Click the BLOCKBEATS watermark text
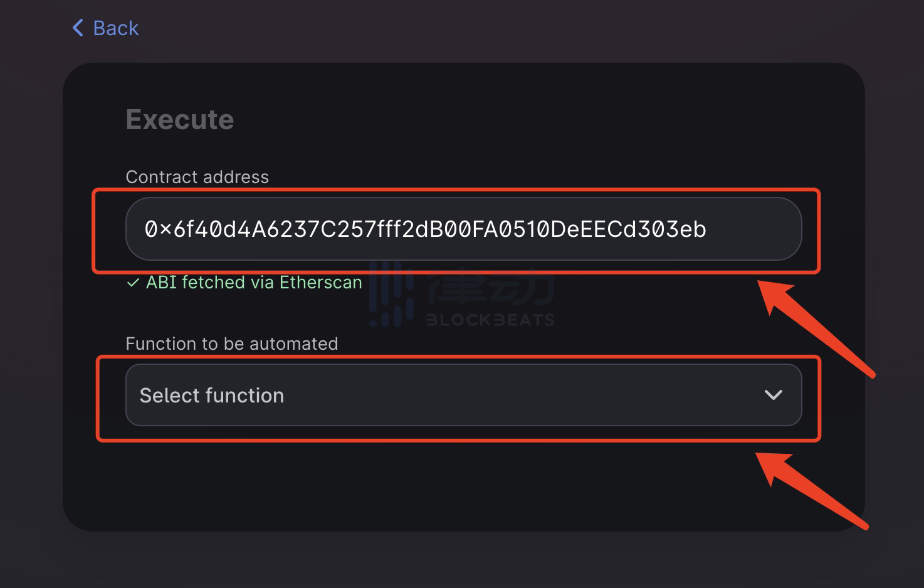 490,320
